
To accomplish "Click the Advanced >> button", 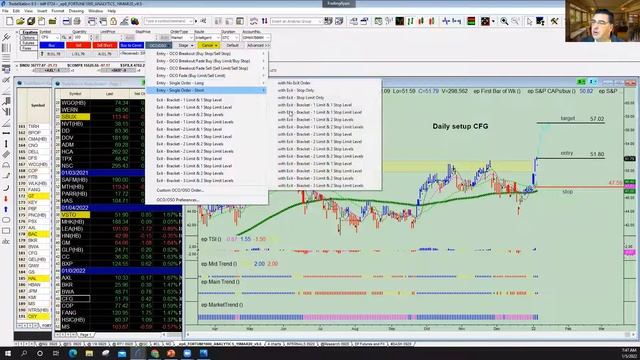I will click(x=258, y=45).
